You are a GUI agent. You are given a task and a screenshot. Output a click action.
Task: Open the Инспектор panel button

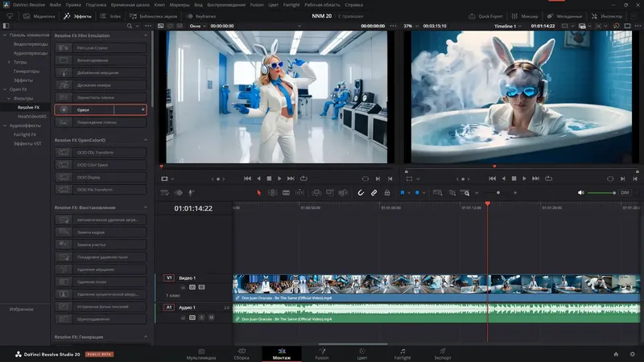607,15
